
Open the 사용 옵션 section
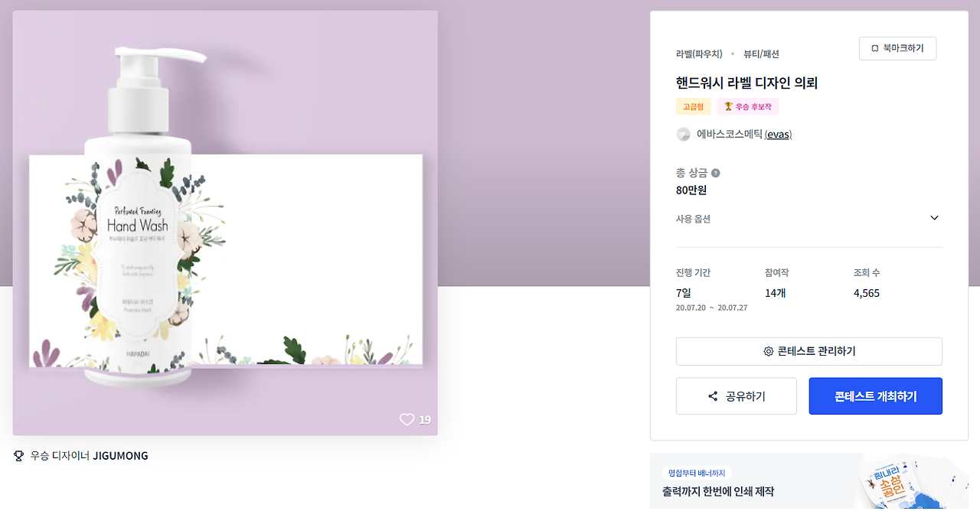pos(808,219)
